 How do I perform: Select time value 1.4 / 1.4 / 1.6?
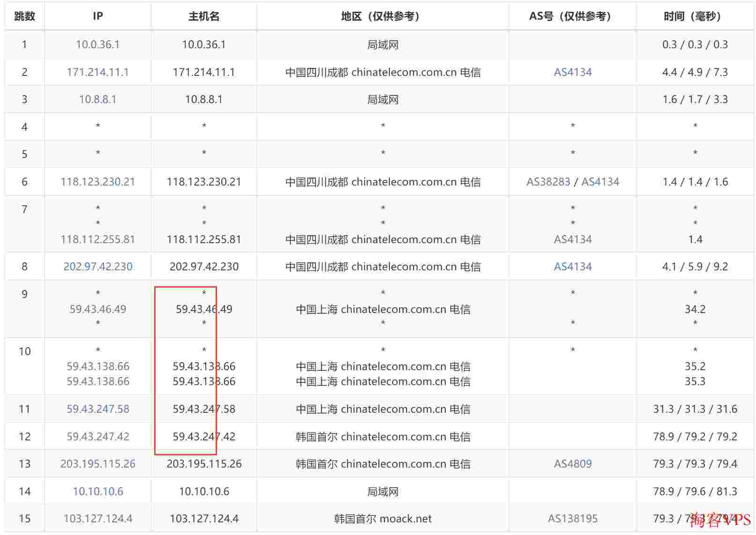695,182
